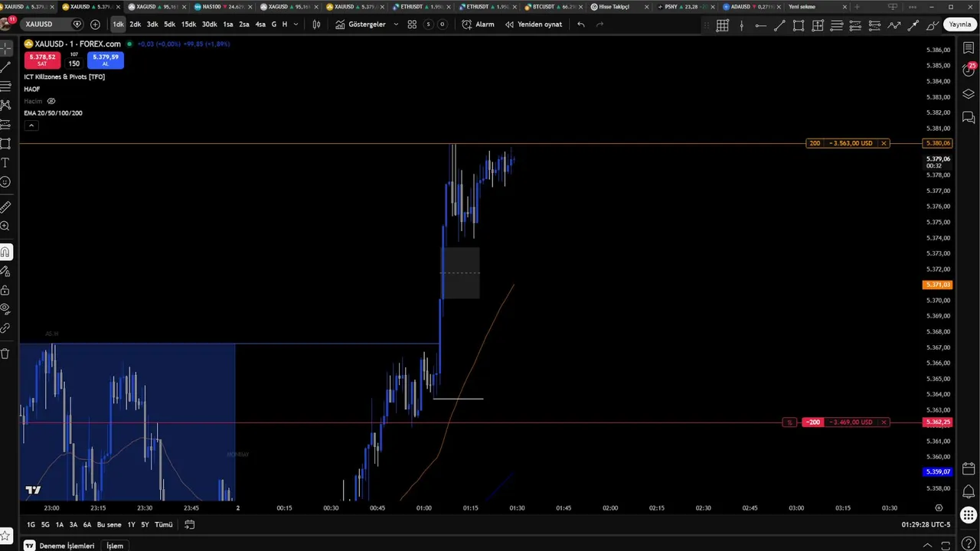
Task: Create an Alarm
Action: tap(478, 24)
